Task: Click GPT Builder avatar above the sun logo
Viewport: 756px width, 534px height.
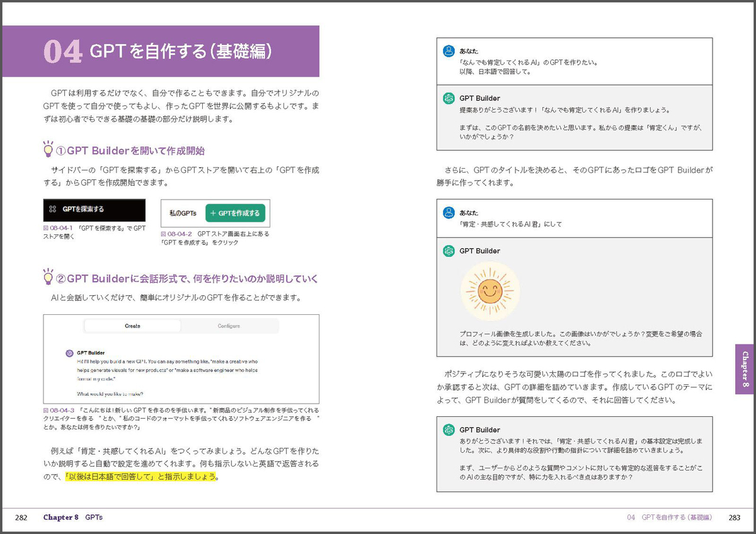Action: click(x=449, y=251)
